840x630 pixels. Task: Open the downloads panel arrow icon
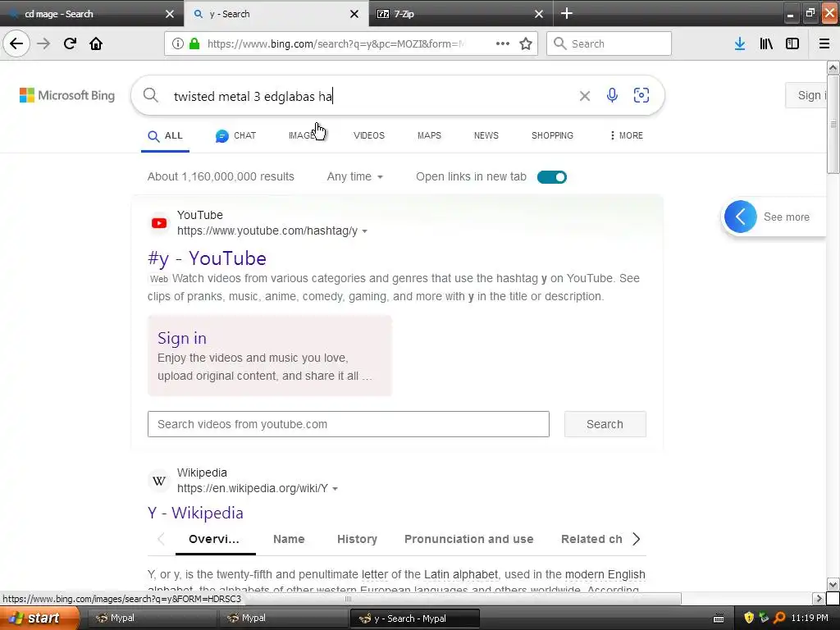pos(740,43)
